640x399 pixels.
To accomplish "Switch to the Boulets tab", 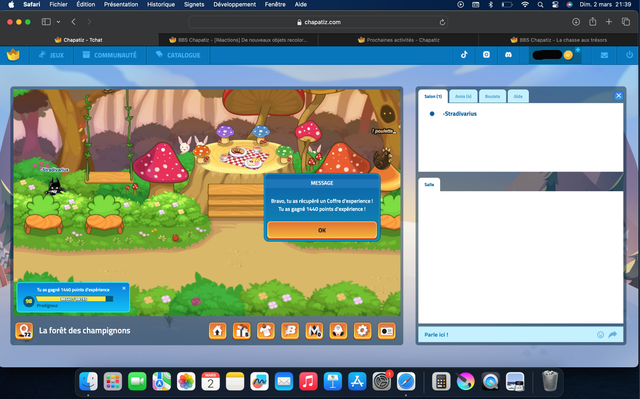I will [493, 96].
